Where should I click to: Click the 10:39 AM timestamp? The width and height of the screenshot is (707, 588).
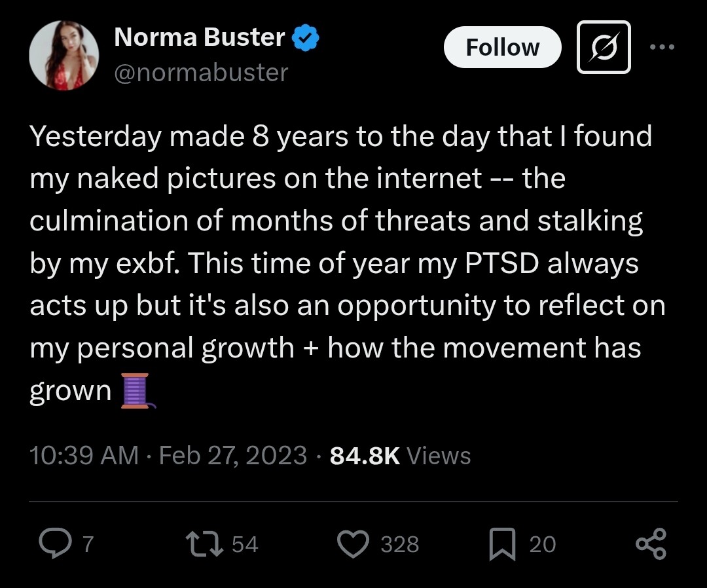point(84,455)
